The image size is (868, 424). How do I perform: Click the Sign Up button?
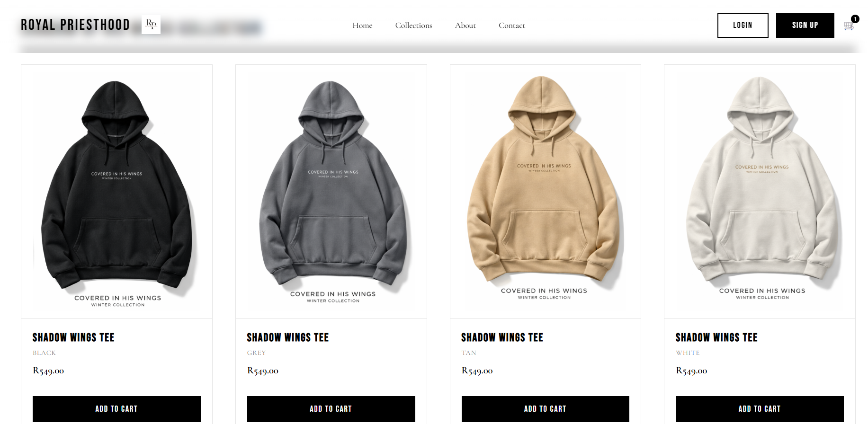pyautogui.click(x=805, y=25)
